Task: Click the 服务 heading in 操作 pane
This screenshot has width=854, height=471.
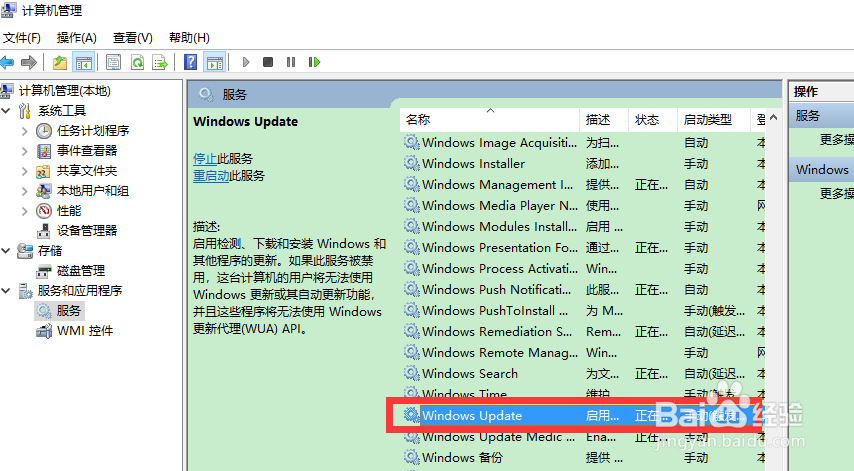Action: 822,116
